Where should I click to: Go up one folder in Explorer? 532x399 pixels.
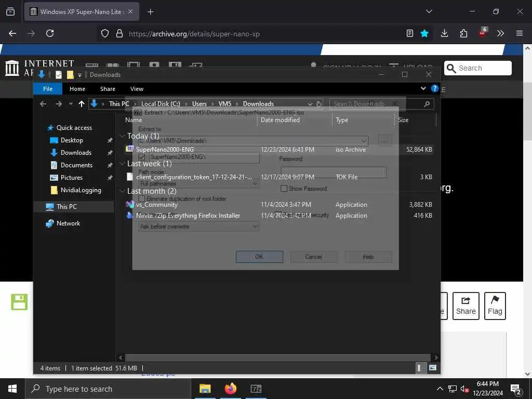pyautogui.click(x=82, y=104)
